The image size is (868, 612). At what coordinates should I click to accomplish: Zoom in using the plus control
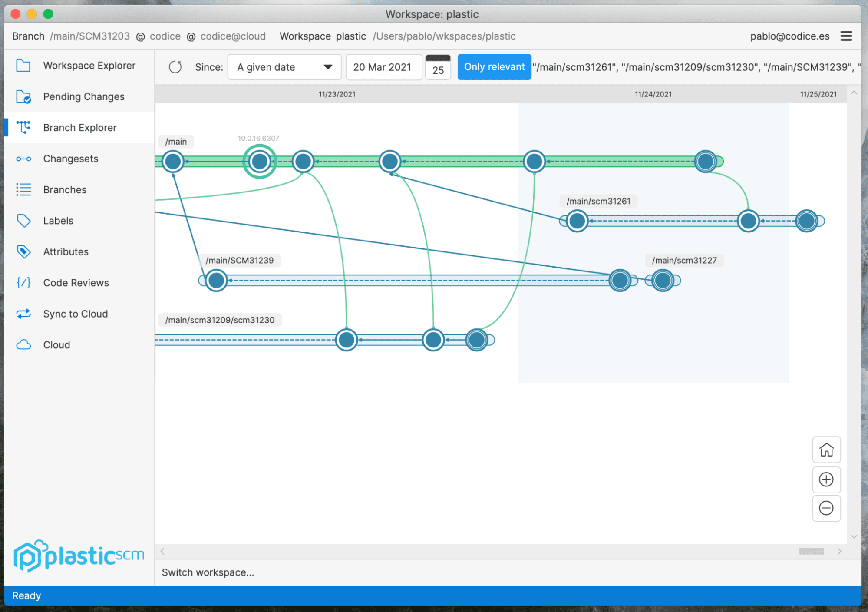826,480
